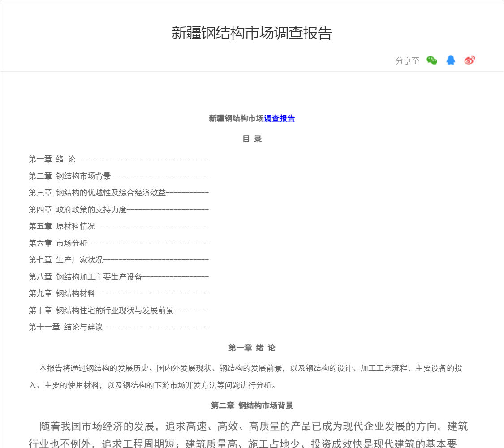Select contents entry 第一章 绪 论
Viewport: 504px width, 448px height.
[119, 159]
